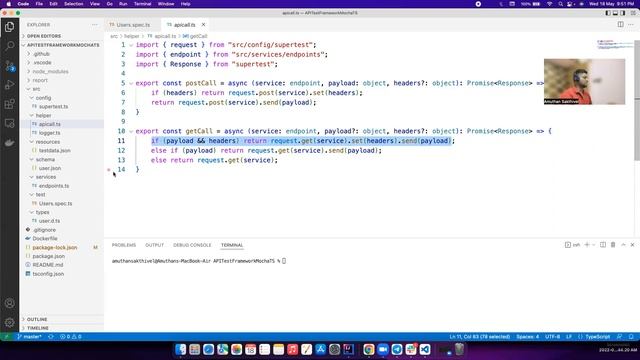Viewport: 640px width, 360px height.
Task: Open supertest.ts in the explorer
Action: (x=53, y=107)
